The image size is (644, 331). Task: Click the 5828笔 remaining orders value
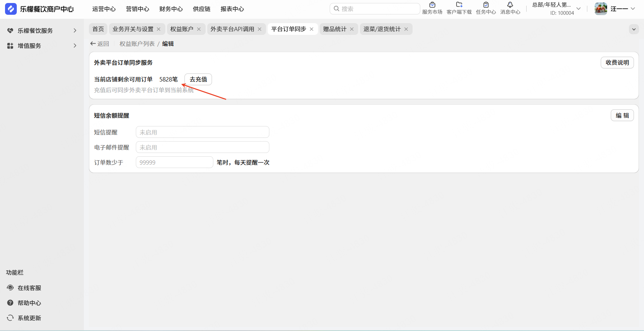[169, 79]
